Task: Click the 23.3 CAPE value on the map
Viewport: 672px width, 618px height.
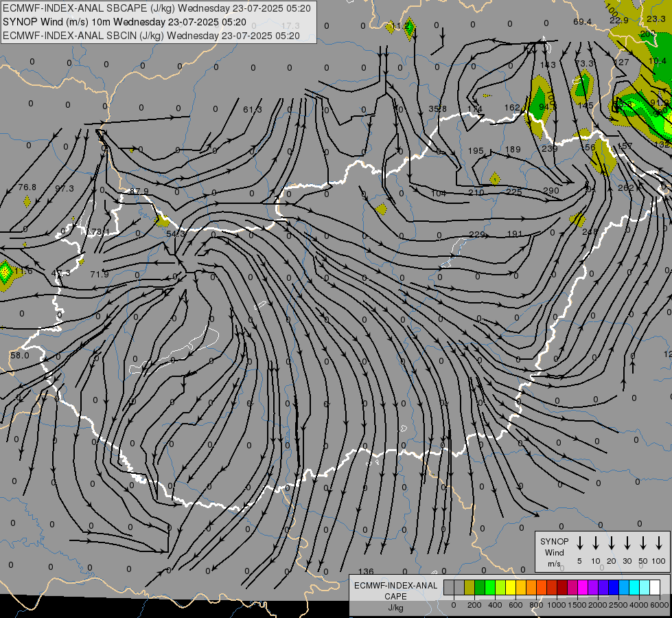Action: click(656, 19)
